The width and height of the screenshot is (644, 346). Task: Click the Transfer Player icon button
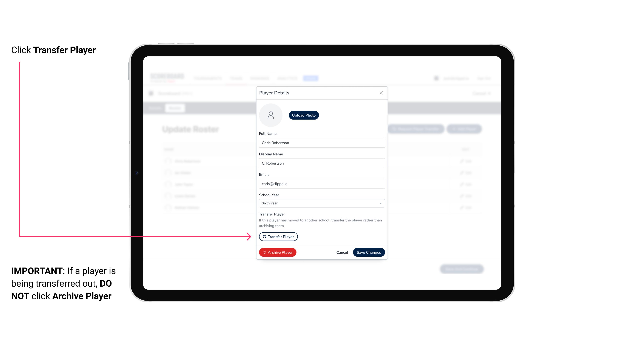point(278,237)
